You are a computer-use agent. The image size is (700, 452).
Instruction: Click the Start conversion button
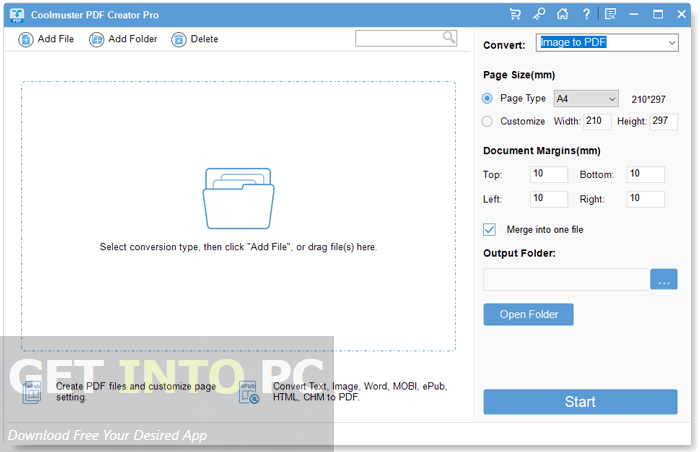[x=580, y=402]
